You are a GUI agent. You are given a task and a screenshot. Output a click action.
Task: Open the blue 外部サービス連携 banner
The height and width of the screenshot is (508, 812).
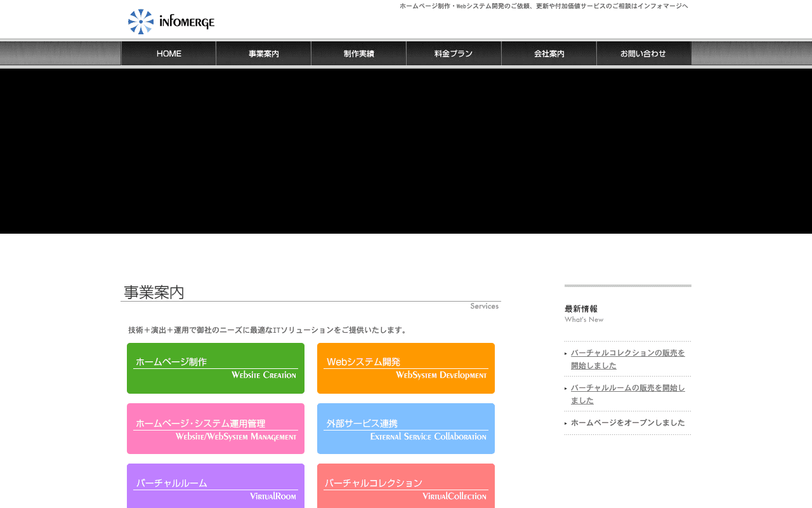tap(406, 429)
